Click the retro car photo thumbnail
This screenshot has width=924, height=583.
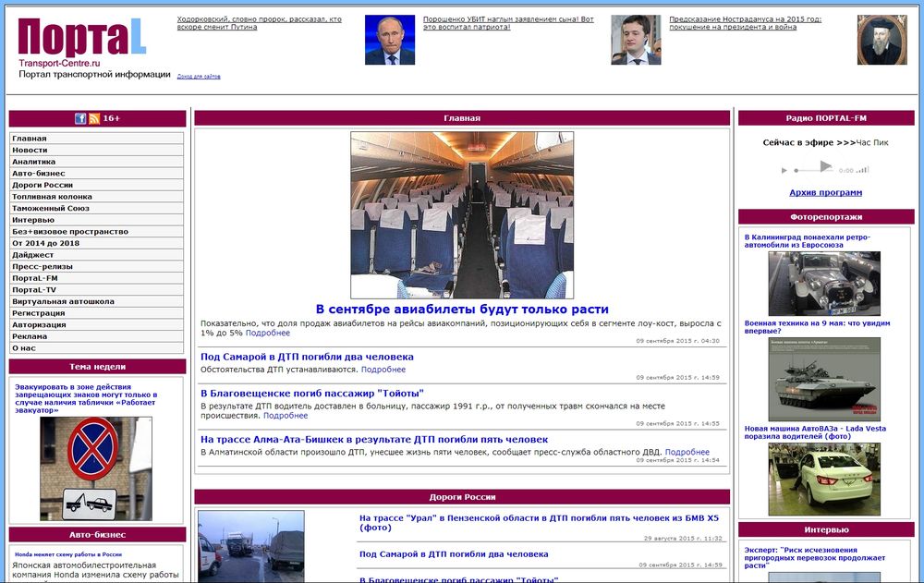click(x=824, y=284)
